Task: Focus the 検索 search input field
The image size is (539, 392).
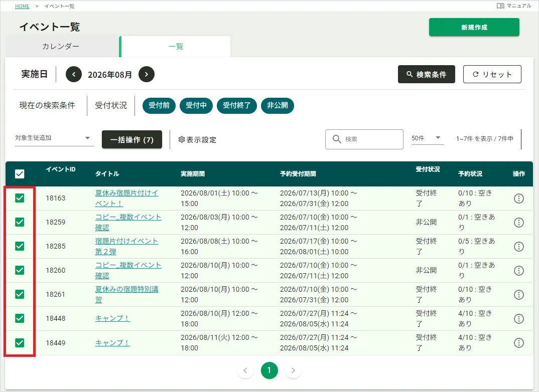Action: 364,139
